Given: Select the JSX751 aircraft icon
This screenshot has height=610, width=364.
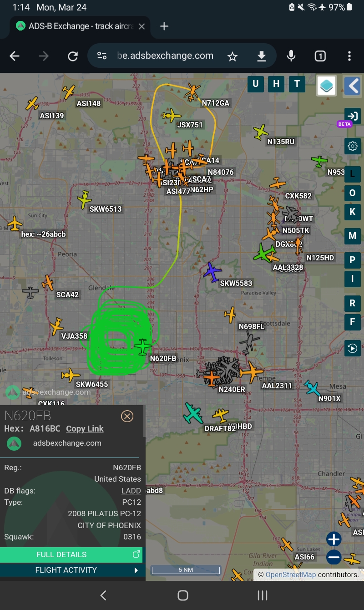Looking at the screenshot, I should [x=172, y=115].
